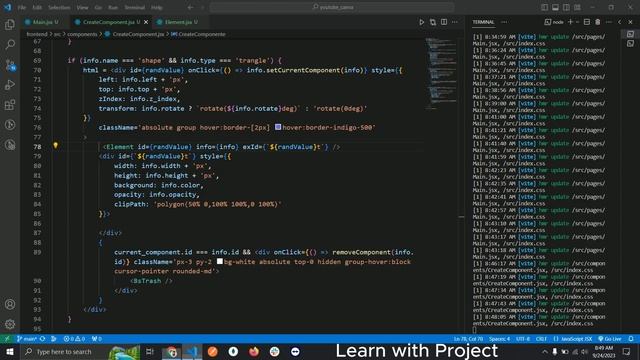This screenshot has height=360, width=640.
Task: Change language mode JavaScript JSX
Action: pos(573,339)
